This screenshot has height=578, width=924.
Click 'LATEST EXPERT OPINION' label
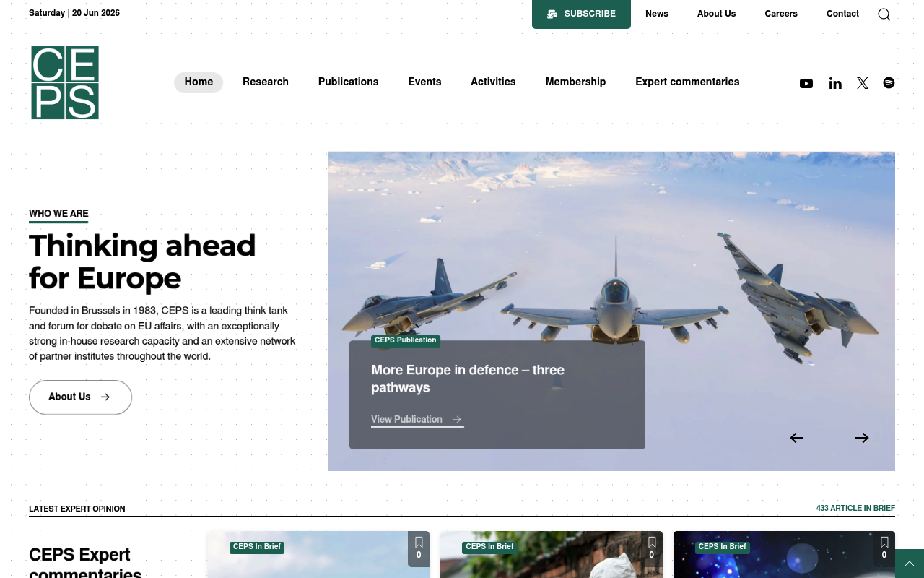click(x=77, y=509)
